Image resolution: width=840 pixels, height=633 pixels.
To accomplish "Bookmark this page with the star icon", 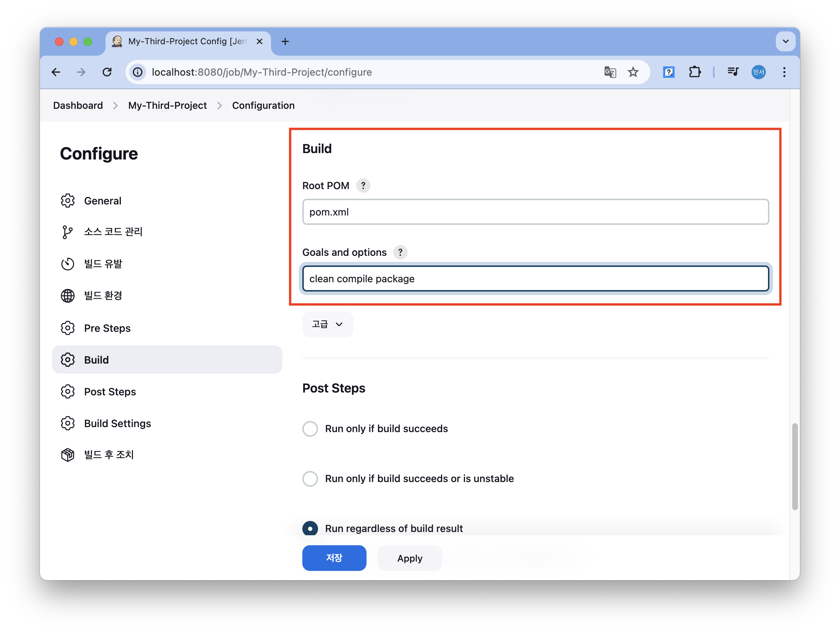I will 633,72.
